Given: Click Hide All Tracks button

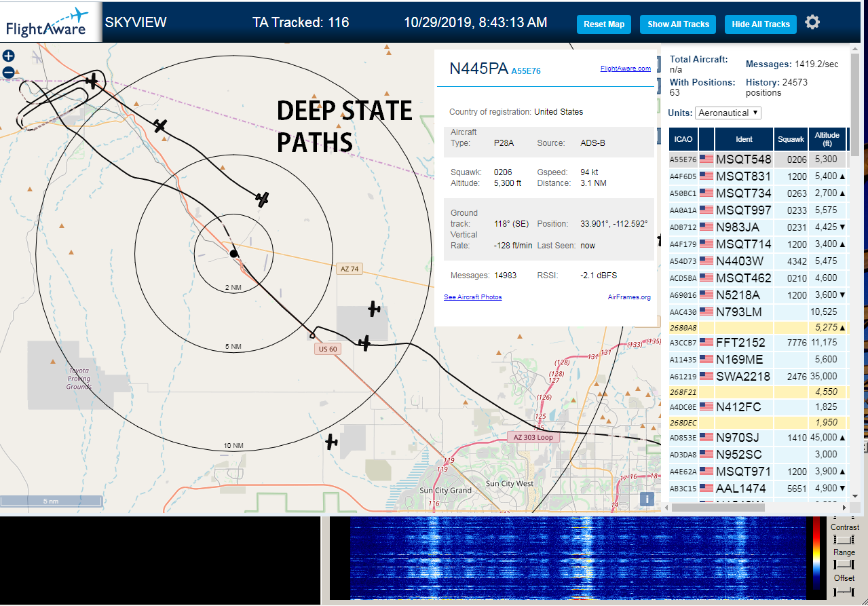Looking at the screenshot, I should pos(761,24).
